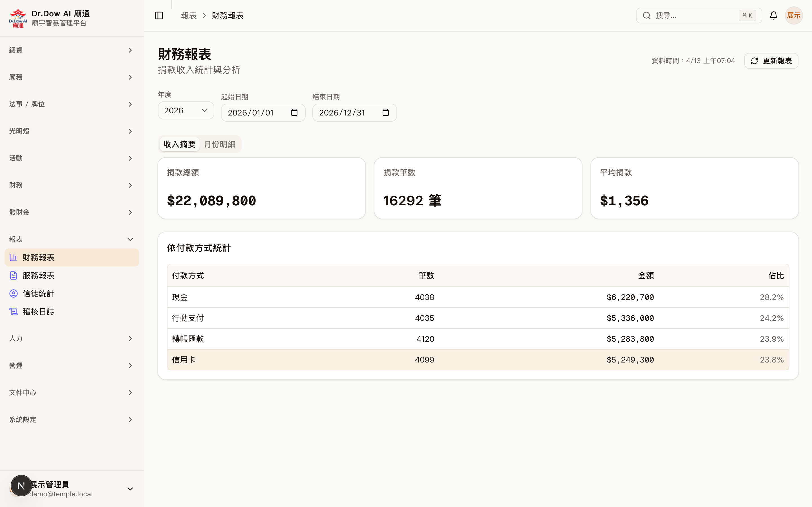Click the 信徒統計 person icon
Image resolution: width=812 pixels, height=507 pixels.
pos(14,293)
